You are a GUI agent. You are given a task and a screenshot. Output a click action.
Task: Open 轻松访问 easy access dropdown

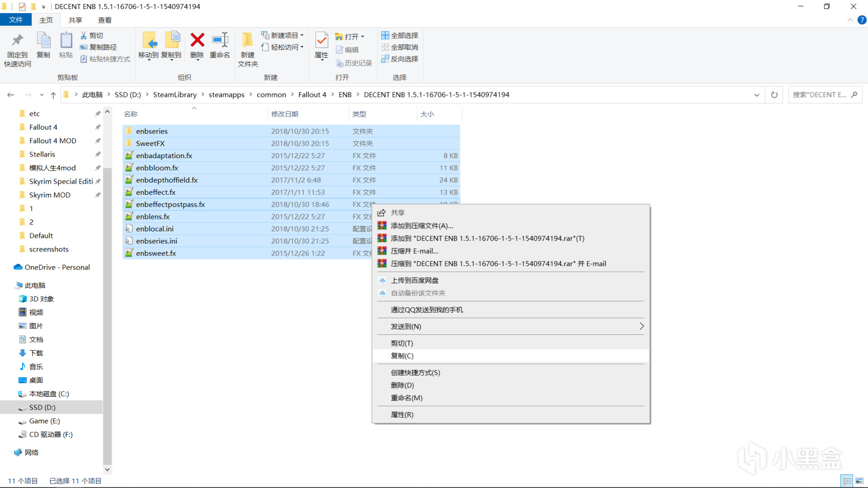tap(282, 47)
